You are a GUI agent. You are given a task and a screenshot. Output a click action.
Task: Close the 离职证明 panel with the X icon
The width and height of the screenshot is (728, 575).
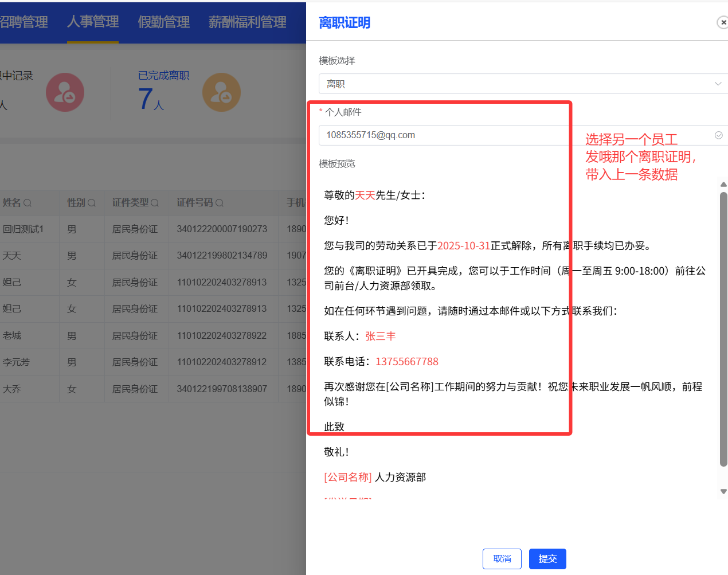(722, 22)
